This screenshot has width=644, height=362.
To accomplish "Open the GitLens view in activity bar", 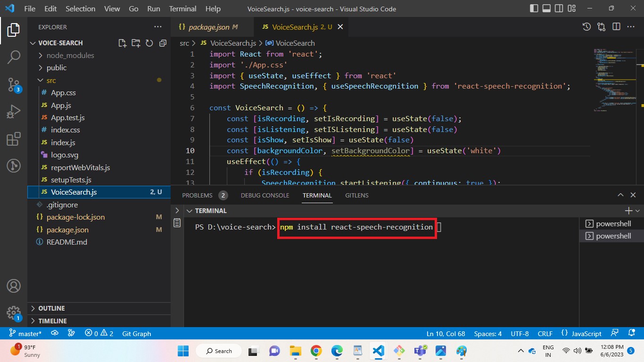I will click(x=14, y=166).
